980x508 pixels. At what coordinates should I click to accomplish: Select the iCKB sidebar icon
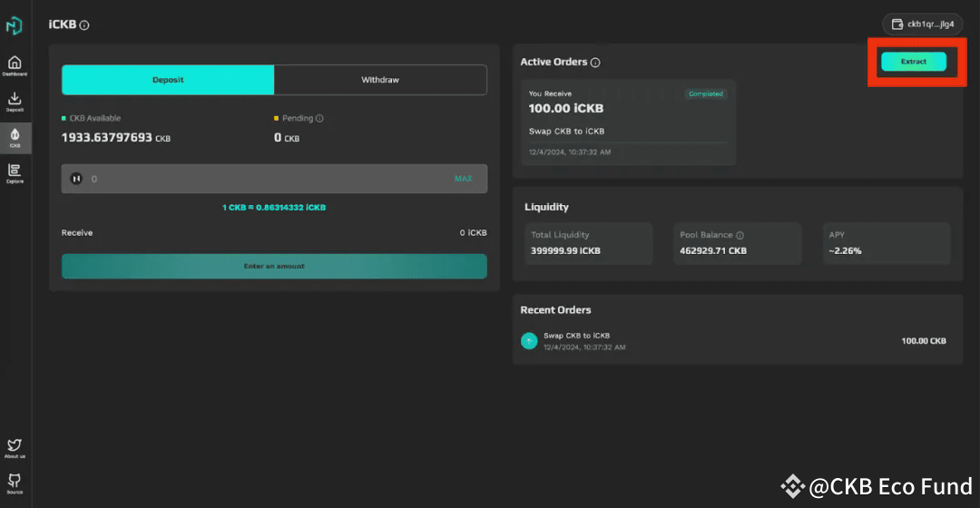[x=15, y=137]
